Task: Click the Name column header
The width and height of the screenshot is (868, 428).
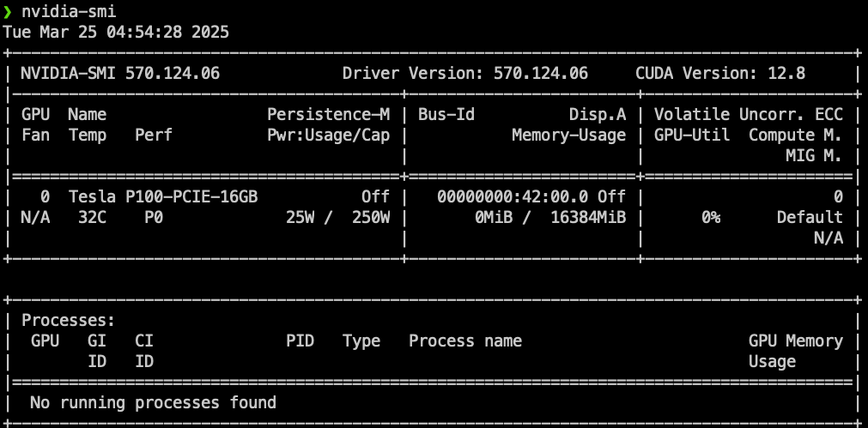Action: (x=88, y=114)
